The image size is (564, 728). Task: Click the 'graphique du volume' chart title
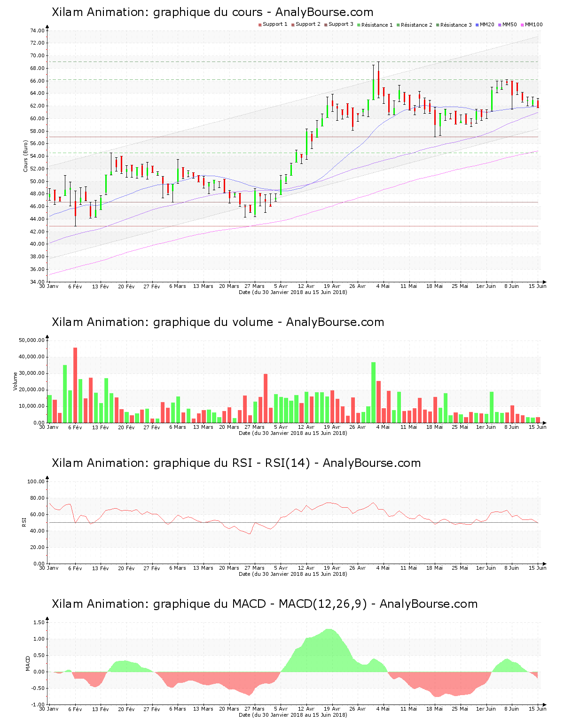218,322
